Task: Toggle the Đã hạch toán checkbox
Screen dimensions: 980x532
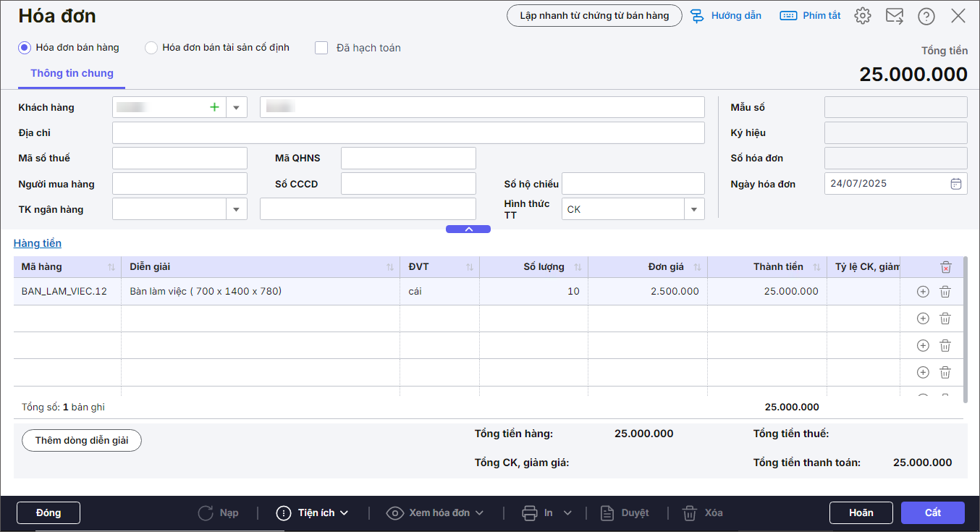Action: click(x=322, y=48)
